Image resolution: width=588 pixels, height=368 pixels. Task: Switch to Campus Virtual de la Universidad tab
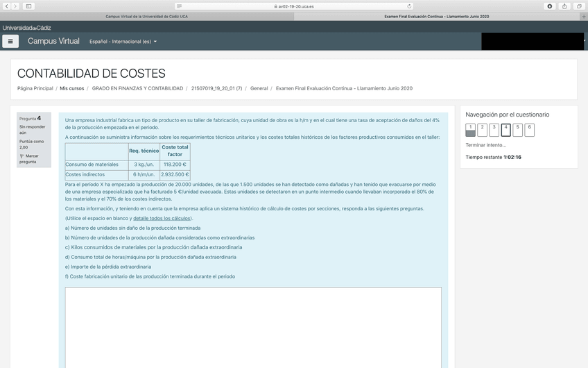point(146,17)
